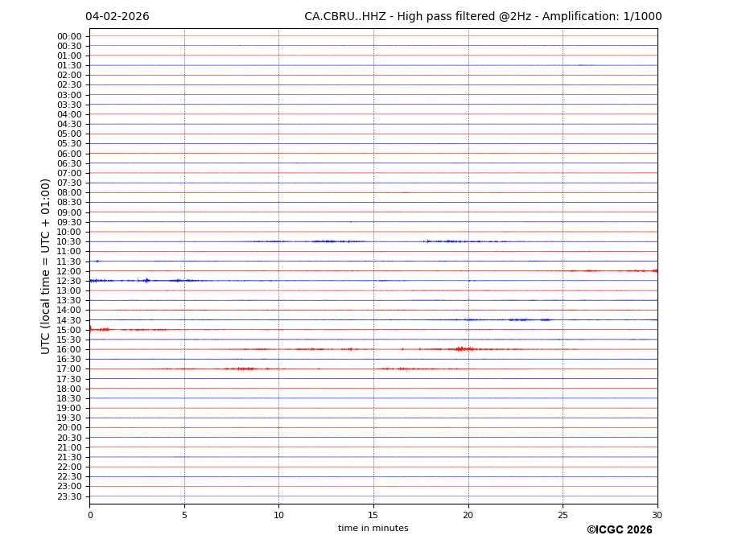Select the 15:00 time row label
Viewport: 746px width, 560px height.
click(x=68, y=330)
